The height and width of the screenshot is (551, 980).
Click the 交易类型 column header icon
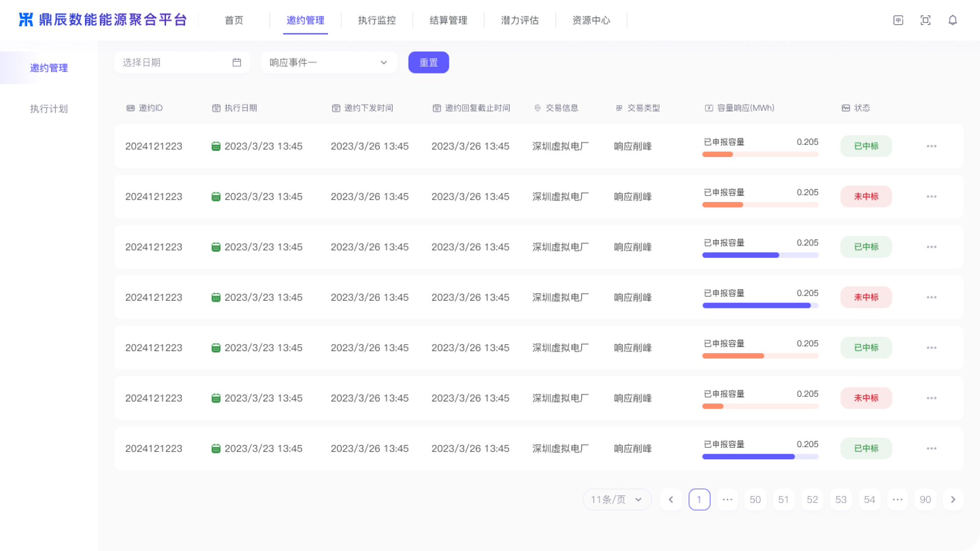tap(619, 108)
